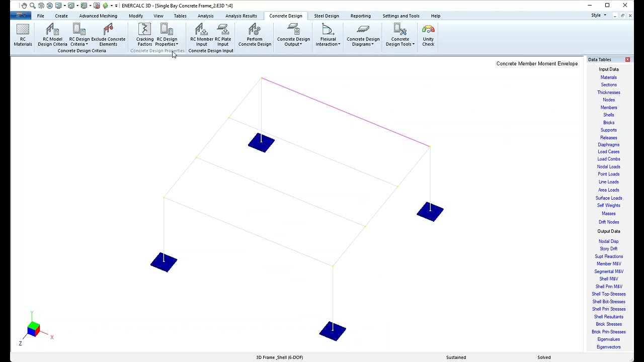The width and height of the screenshot is (644, 362).
Task: Open Thicknesses data table
Action: [x=608, y=93]
